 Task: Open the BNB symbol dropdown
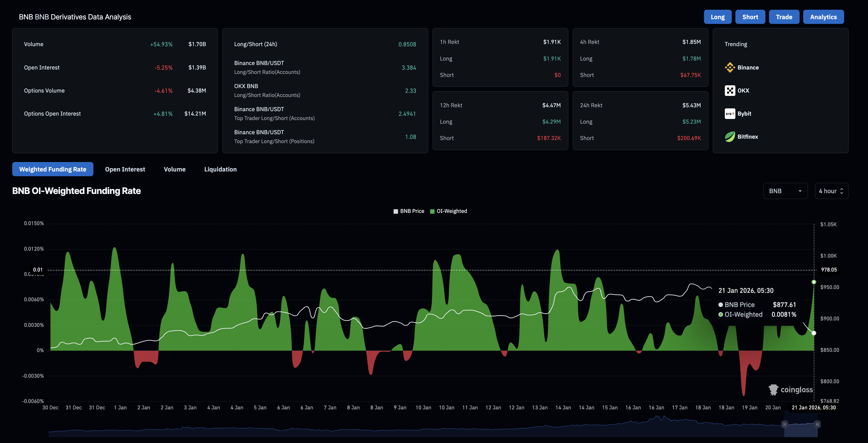pyautogui.click(x=785, y=191)
